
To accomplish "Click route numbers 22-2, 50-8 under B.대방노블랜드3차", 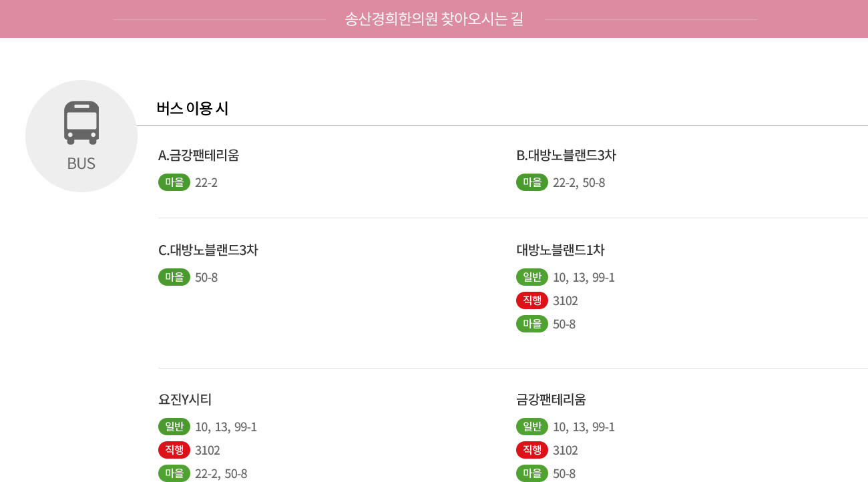I will (x=579, y=183).
